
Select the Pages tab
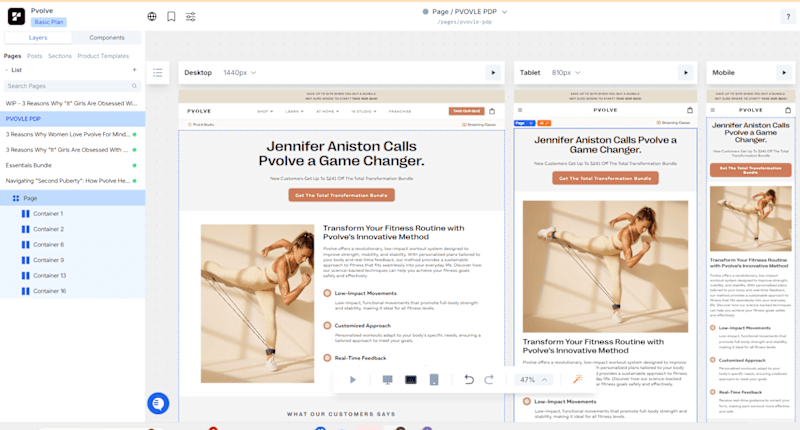pyautogui.click(x=12, y=56)
